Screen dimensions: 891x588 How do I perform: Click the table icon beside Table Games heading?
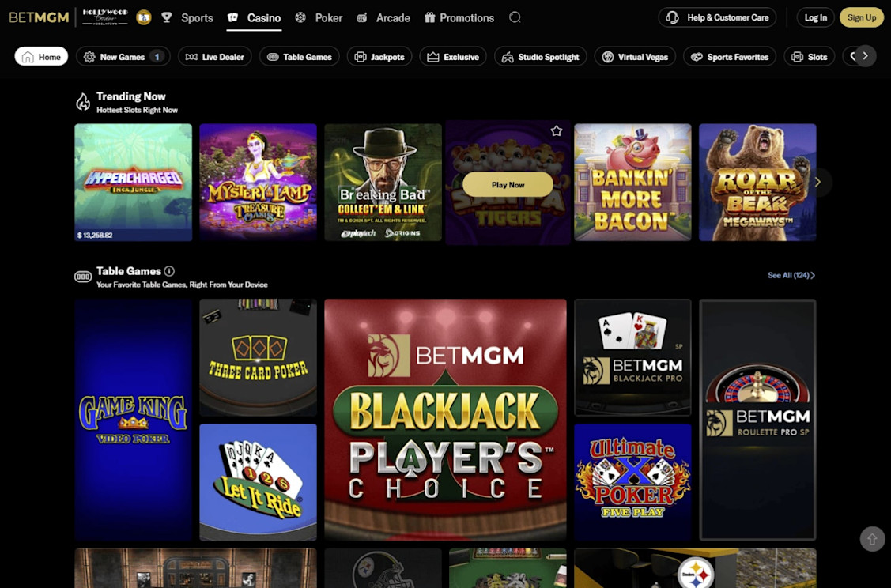(x=83, y=277)
